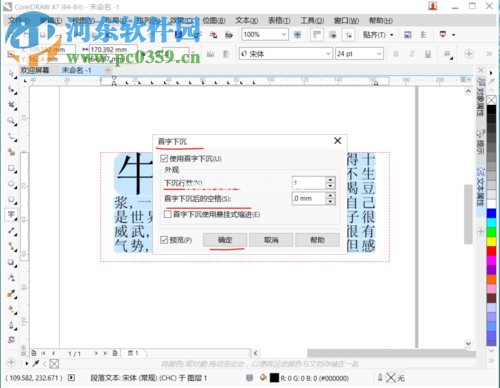Expand the application launcher dropdown arrow
500x388 pixels.
pyautogui.click(x=454, y=35)
